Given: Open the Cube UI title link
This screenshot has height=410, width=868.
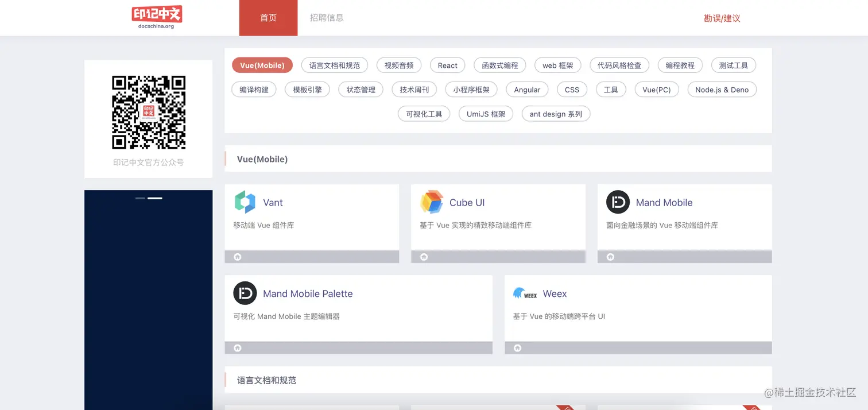Looking at the screenshot, I should click(467, 203).
